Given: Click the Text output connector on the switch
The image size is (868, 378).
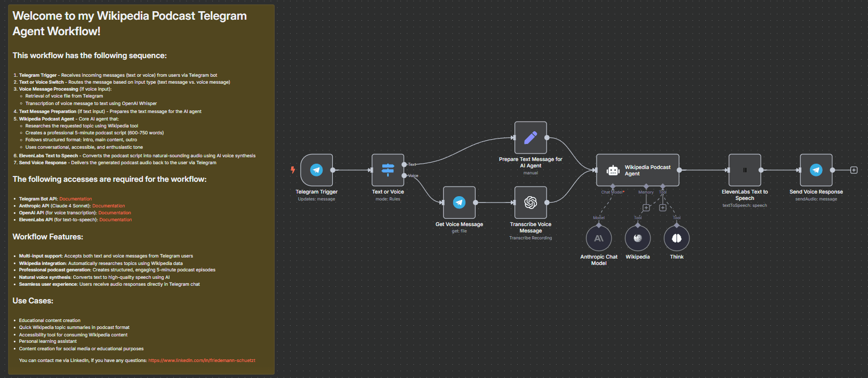Looking at the screenshot, I should (404, 164).
